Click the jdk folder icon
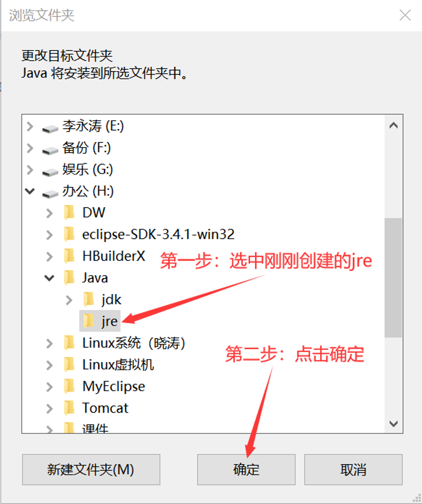 click(88, 300)
